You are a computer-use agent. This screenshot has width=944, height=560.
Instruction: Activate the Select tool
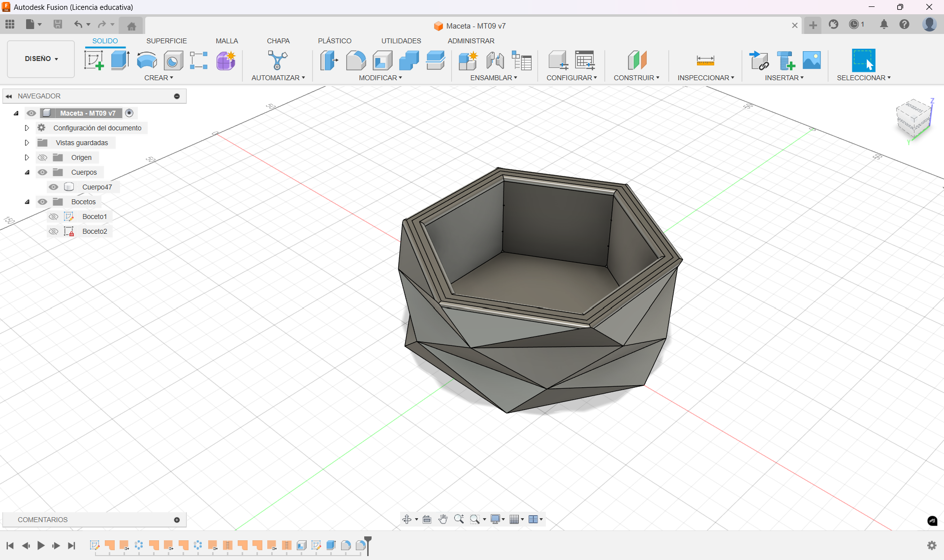(x=863, y=61)
